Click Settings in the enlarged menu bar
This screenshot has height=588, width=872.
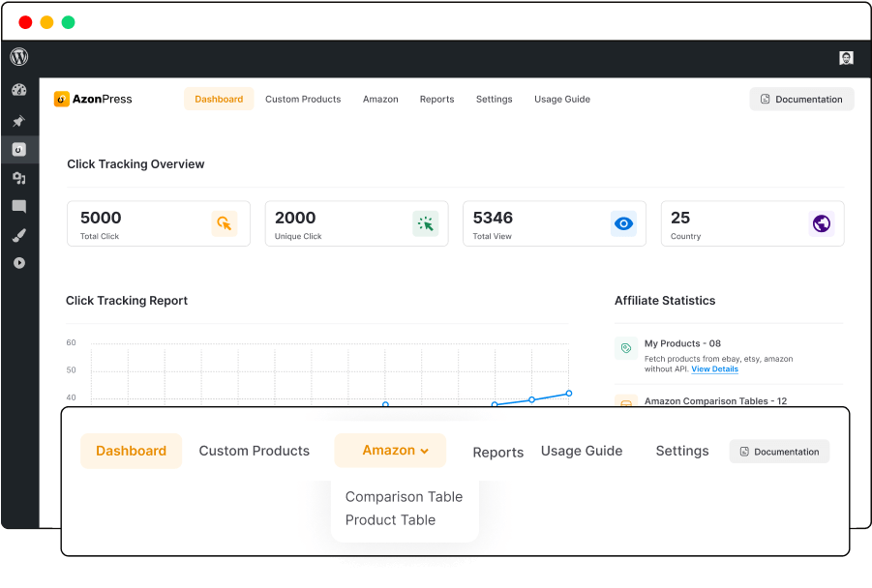click(682, 451)
